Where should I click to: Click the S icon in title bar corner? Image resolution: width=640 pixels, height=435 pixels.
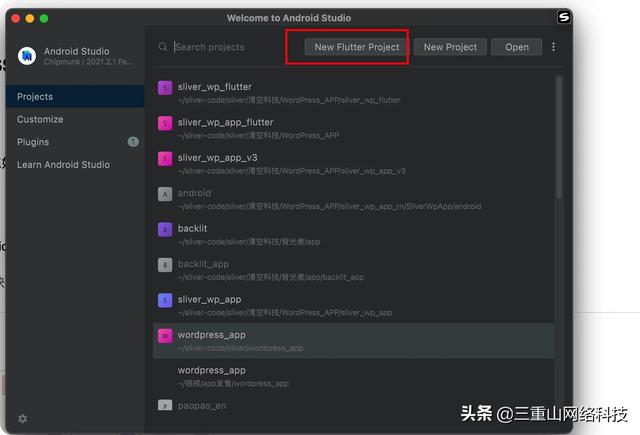(x=564, y=17)
